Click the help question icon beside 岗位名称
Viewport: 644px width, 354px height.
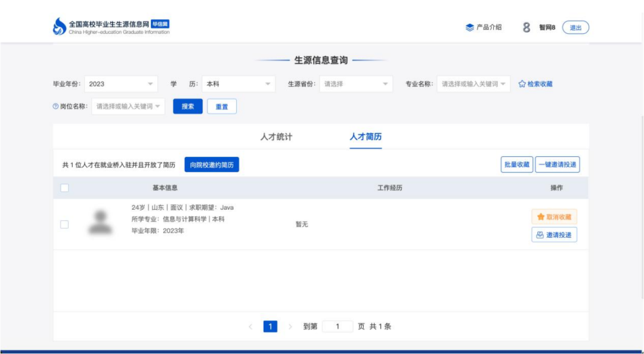click(x=55, y=107)
